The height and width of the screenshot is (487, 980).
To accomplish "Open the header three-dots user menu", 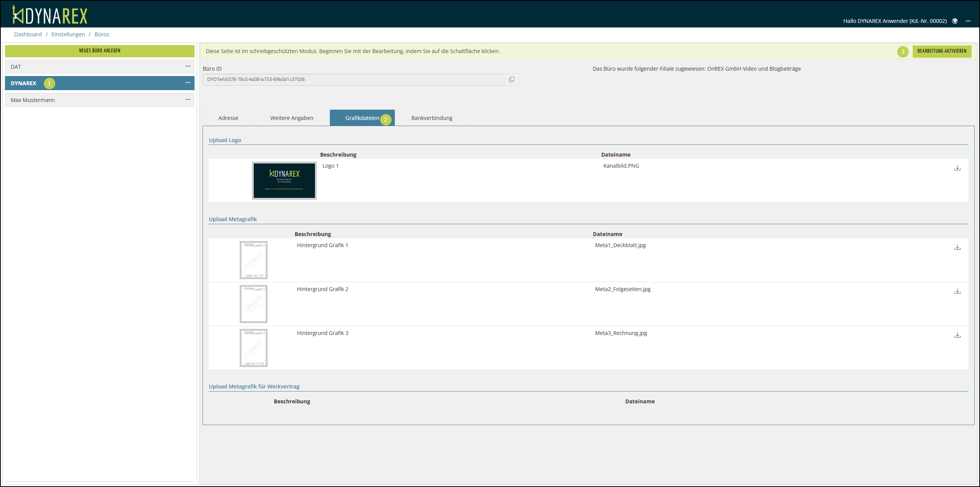I will click(x=968, y=21).
